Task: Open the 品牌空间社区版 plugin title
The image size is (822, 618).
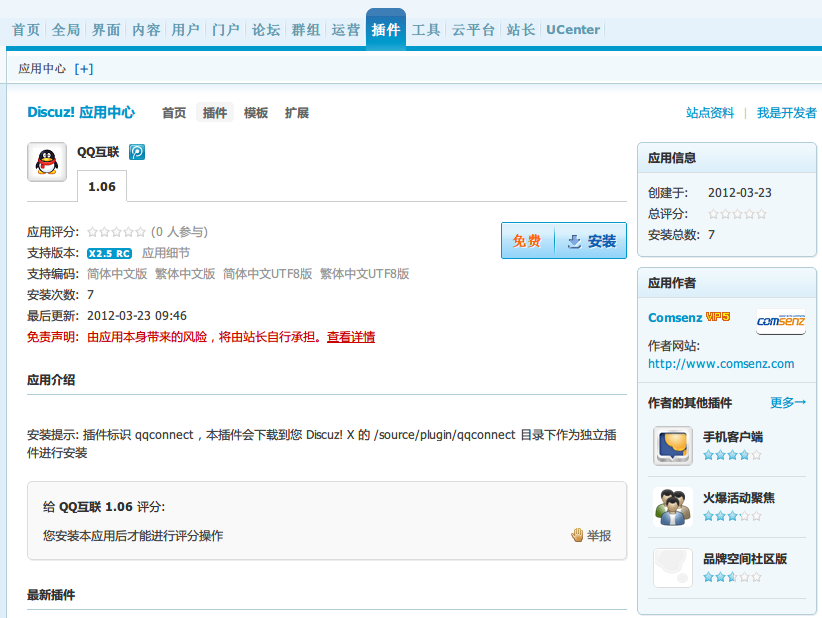Action: [x=745, y=559]
